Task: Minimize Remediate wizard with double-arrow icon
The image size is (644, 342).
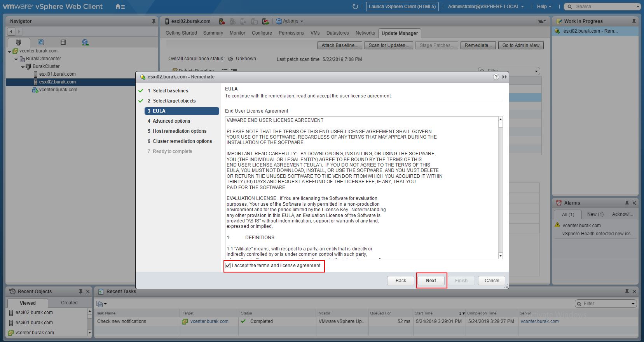Action: click(x=504, y=77)
